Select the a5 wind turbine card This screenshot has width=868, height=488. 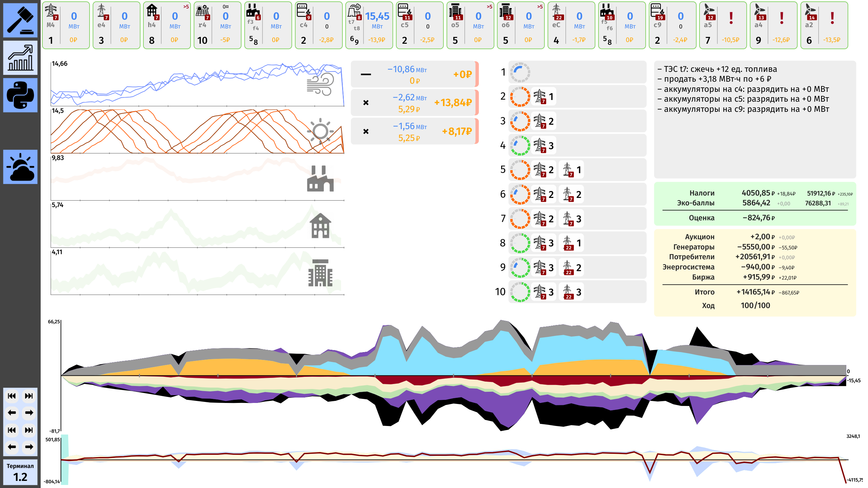point(723,25)
